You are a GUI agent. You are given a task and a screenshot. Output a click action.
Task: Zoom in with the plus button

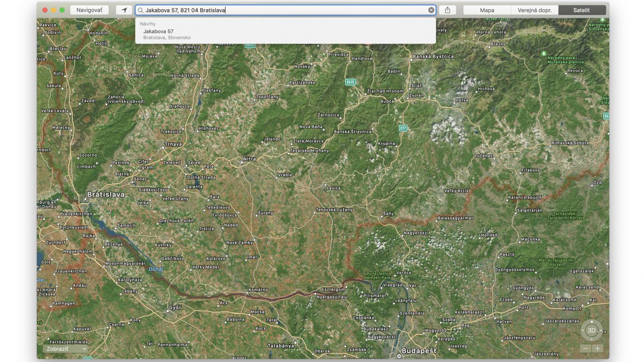coord(597,348)
